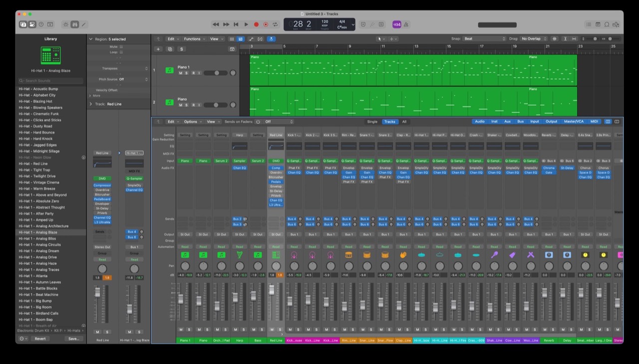Toggle the Mixer button in the control bar
Screen dimensions: 639x364
(x=75, y=24)
